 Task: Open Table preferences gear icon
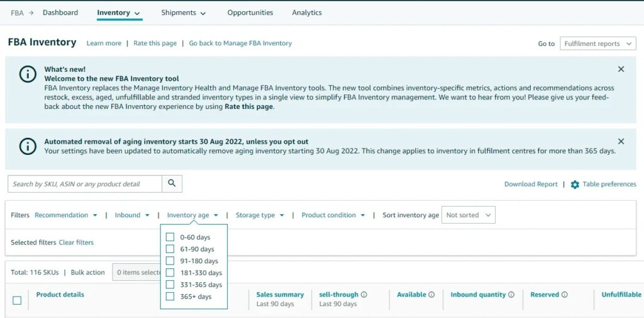575,185
